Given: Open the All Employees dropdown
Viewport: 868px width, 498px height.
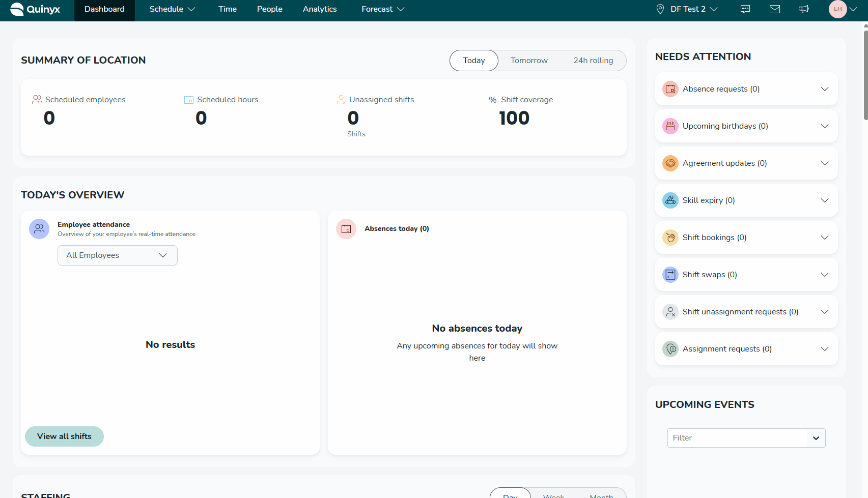Looking at the screenshot, I should click(117, 255).
